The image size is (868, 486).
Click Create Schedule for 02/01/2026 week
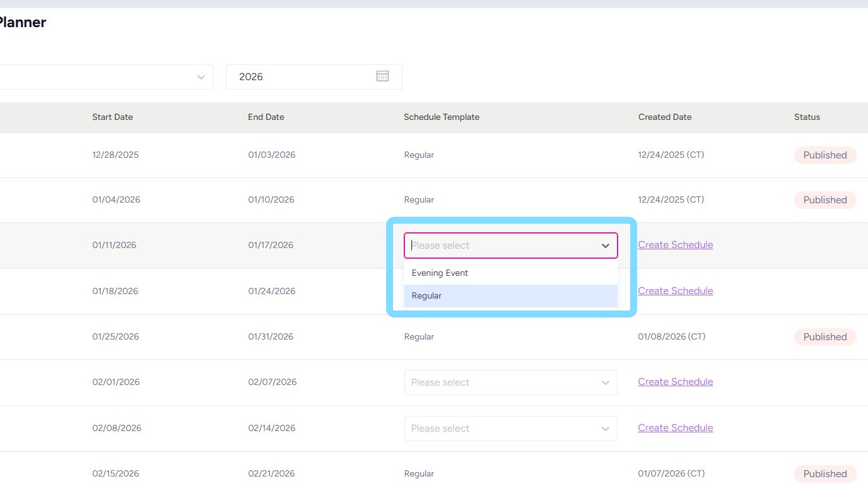tap(675, 382)
